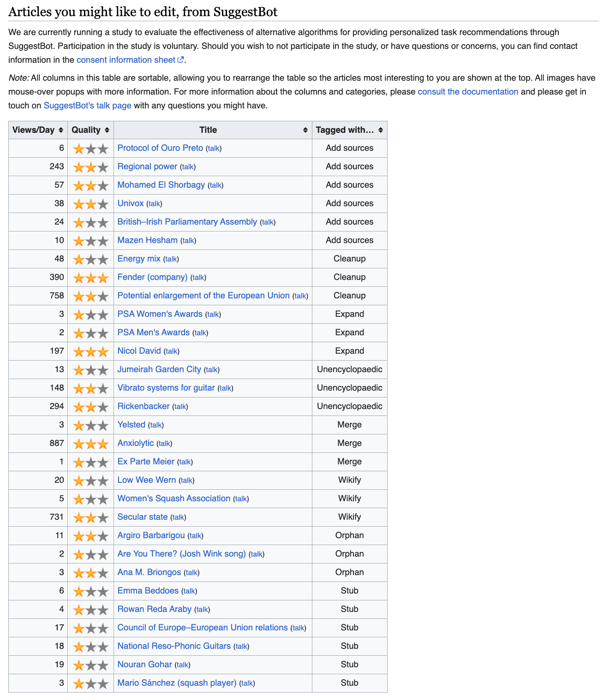The image size is (610, 700).
Task: Open Council of Europe–European Union relations
Action: click(203, 628)
